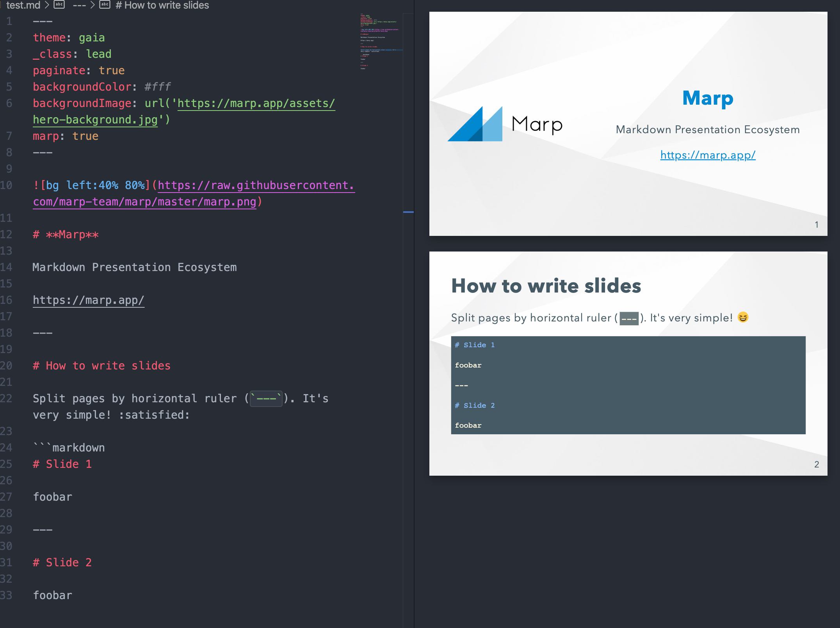This screenshot has width=840, height=628.
Task: Click the 'How to write slides' preview heading
Action: coord(546,285)
